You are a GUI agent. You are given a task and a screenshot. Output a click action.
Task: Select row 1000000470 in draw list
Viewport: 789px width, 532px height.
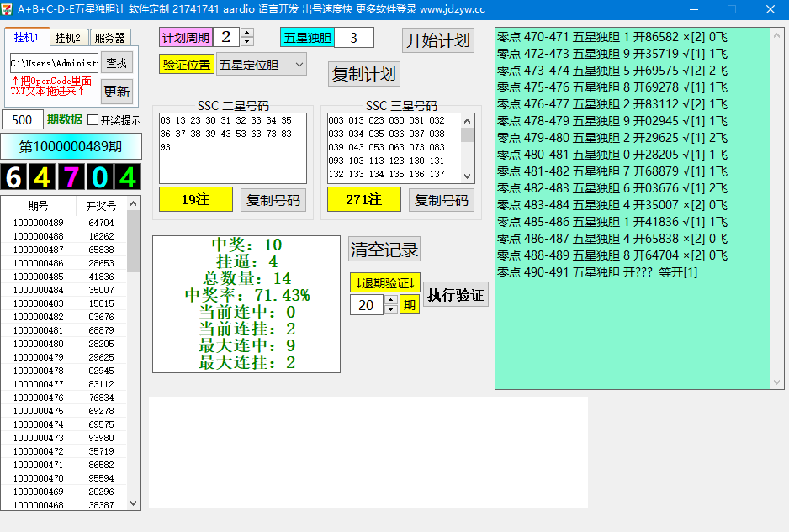tap(64, 478)
